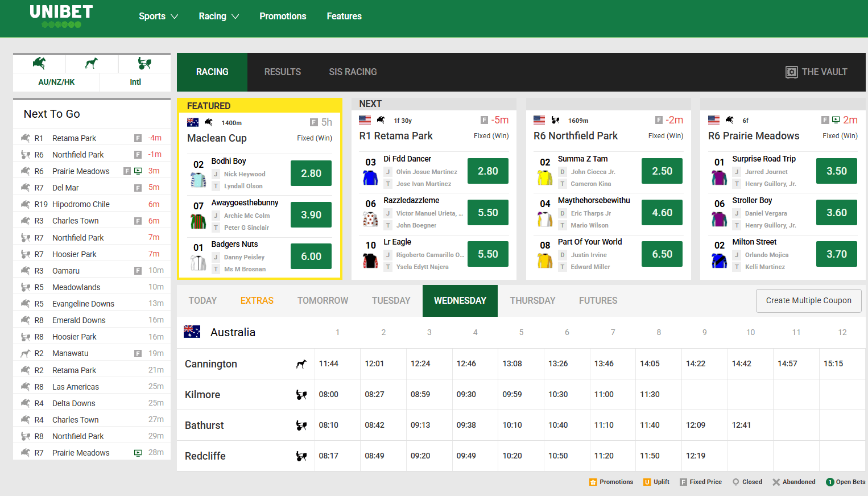Click the streaming icon on R6 Prairie Meadows row
This screenshot has width=868, height=496.
[138, 171]
